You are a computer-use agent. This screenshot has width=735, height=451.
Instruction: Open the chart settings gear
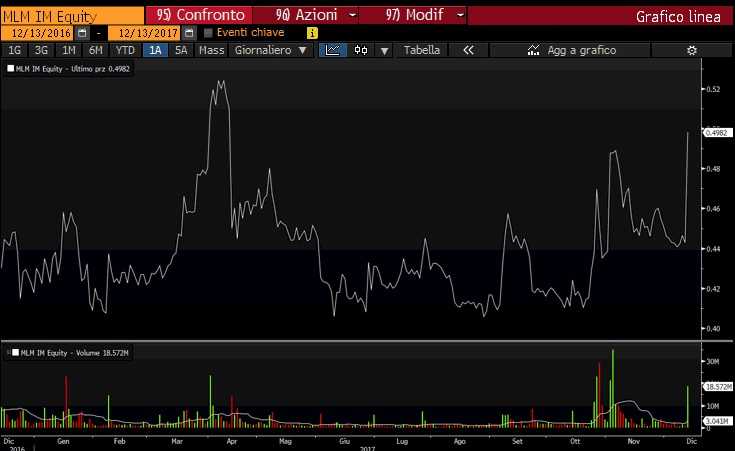(691, 50)
